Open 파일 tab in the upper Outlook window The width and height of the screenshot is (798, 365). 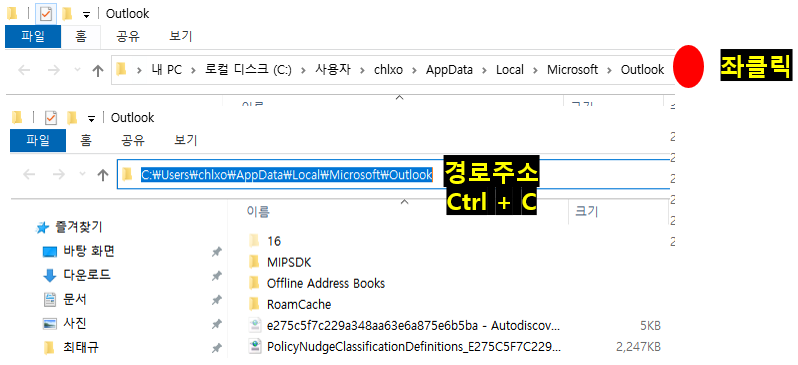(33, 37)
